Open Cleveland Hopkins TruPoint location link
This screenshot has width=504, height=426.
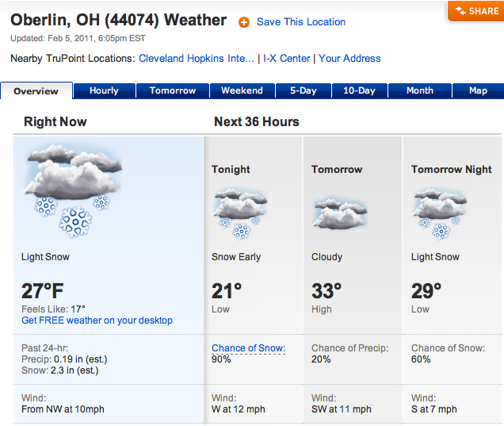[197, 59]
